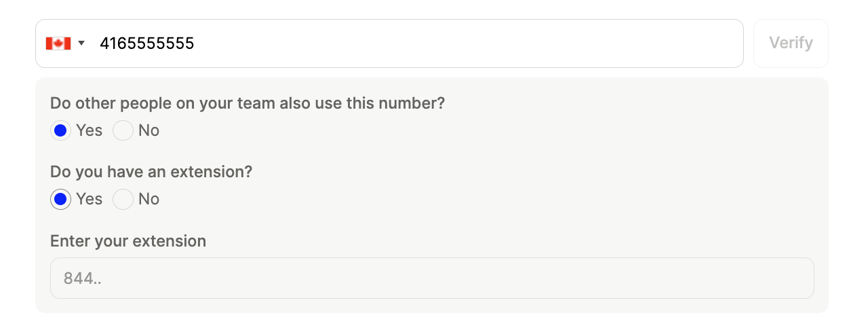Place cursor on the 4165555555 number text

(x=146, y=43)
